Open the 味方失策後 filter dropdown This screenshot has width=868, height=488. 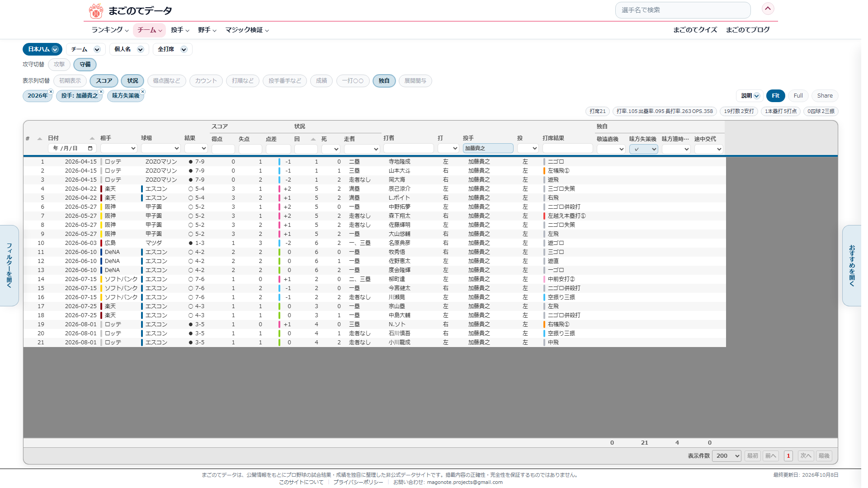pyautogui.click(x=643, y=149)
